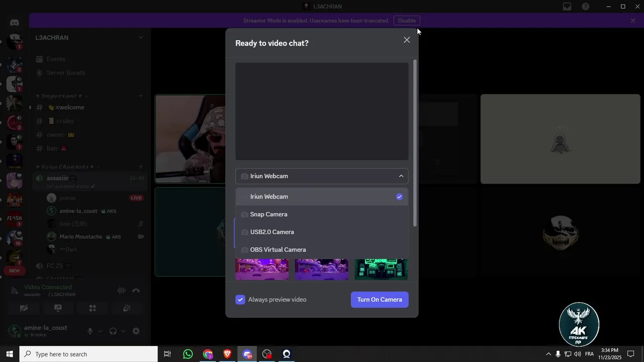
Task: Open system volume control
Action: 577,354
